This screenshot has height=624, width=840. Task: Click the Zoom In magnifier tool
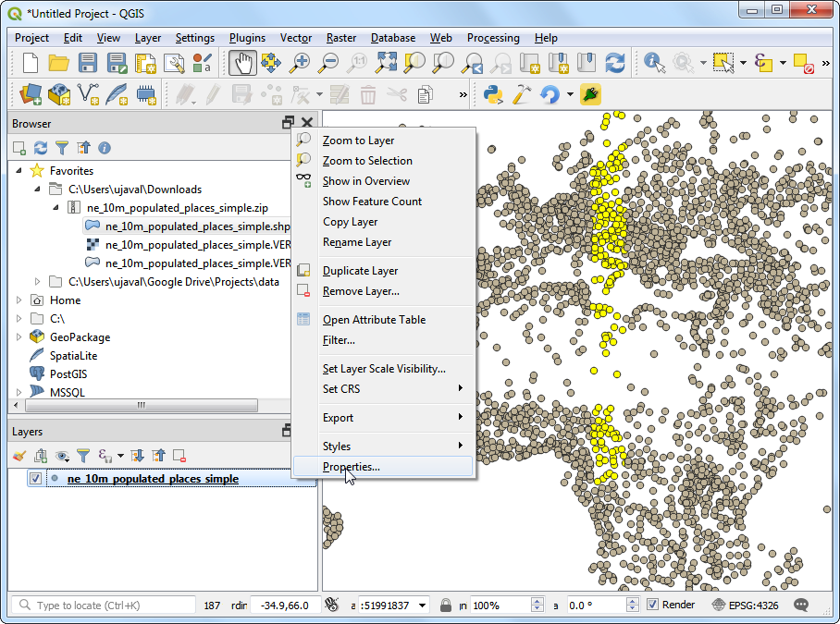[x=300, y=63]
